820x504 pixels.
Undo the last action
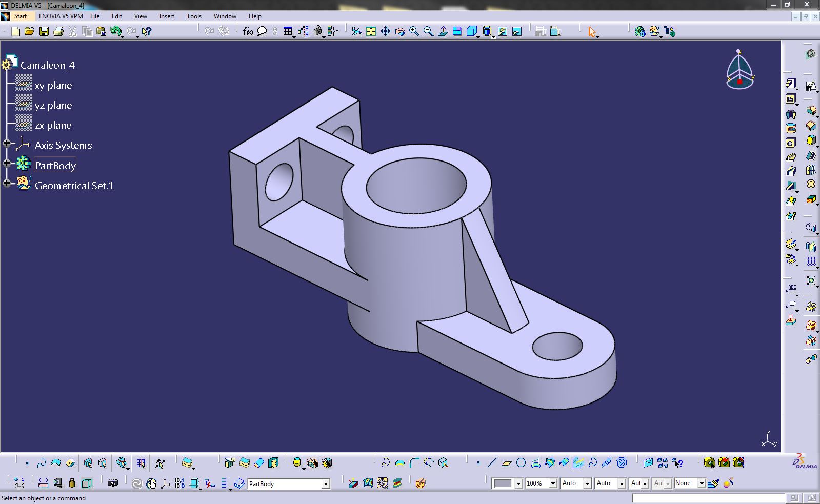(115, 32)
